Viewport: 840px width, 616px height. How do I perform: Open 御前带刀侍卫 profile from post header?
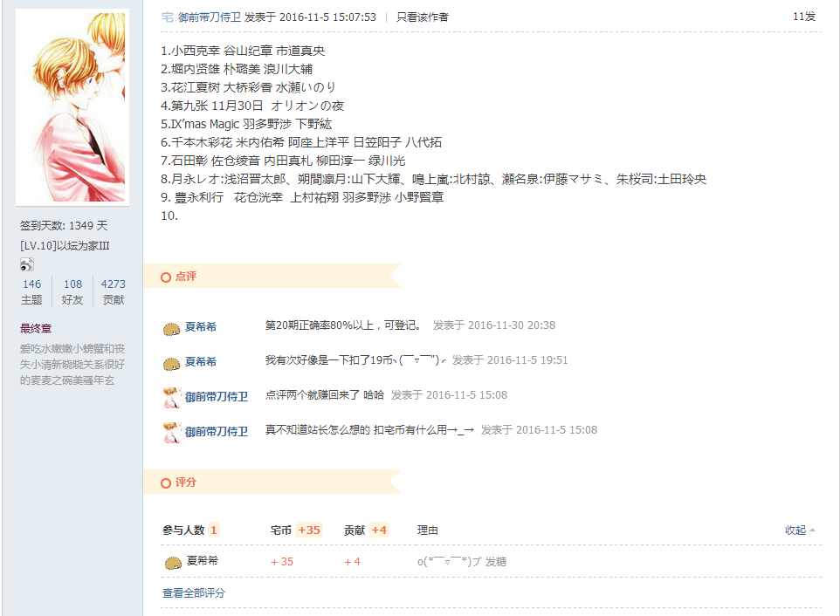(210, 17)
